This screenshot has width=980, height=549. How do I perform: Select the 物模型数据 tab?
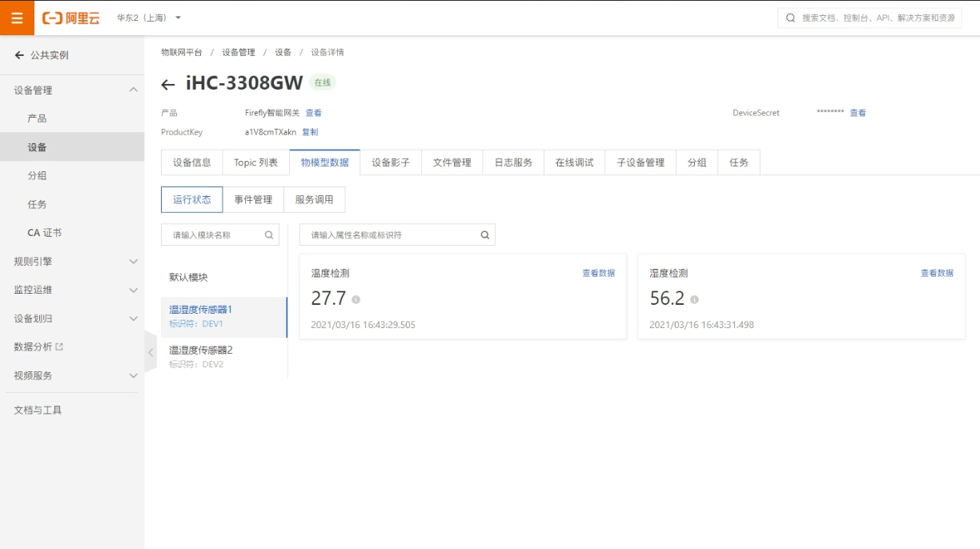click(325, 162)
